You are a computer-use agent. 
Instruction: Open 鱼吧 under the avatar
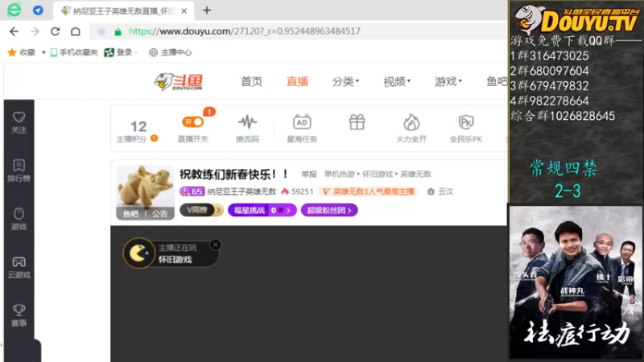click(131, 214)
